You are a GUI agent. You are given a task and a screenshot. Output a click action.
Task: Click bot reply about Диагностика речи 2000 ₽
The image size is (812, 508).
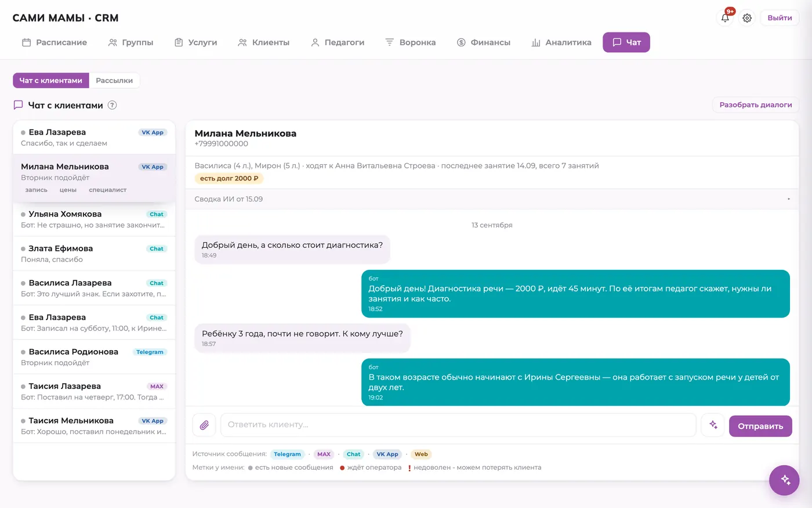575,294
